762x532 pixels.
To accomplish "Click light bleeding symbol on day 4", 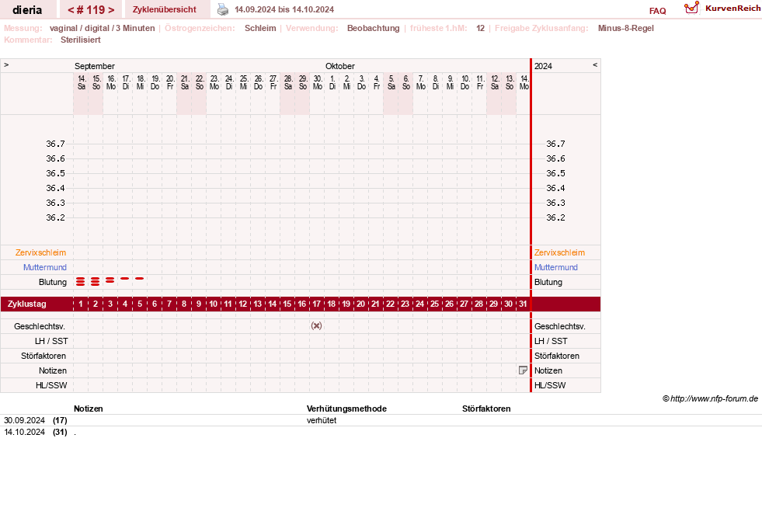I will point(125,278).
